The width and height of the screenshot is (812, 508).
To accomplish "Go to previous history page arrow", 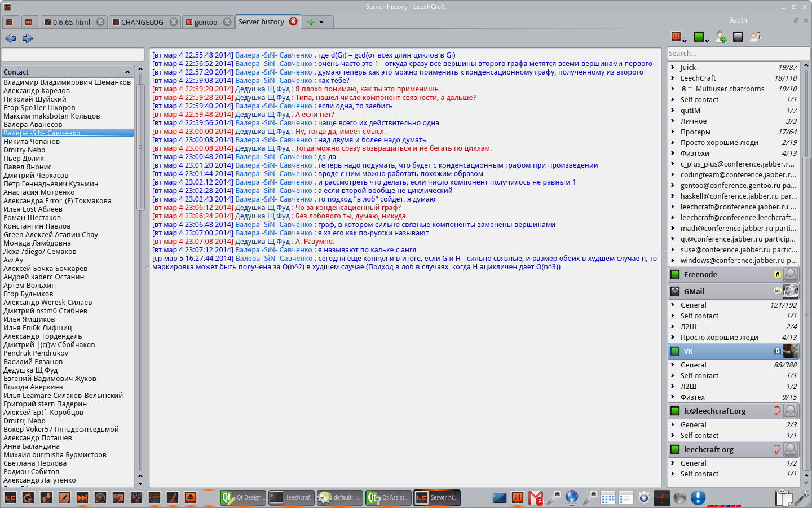I will tap(10, 38).
